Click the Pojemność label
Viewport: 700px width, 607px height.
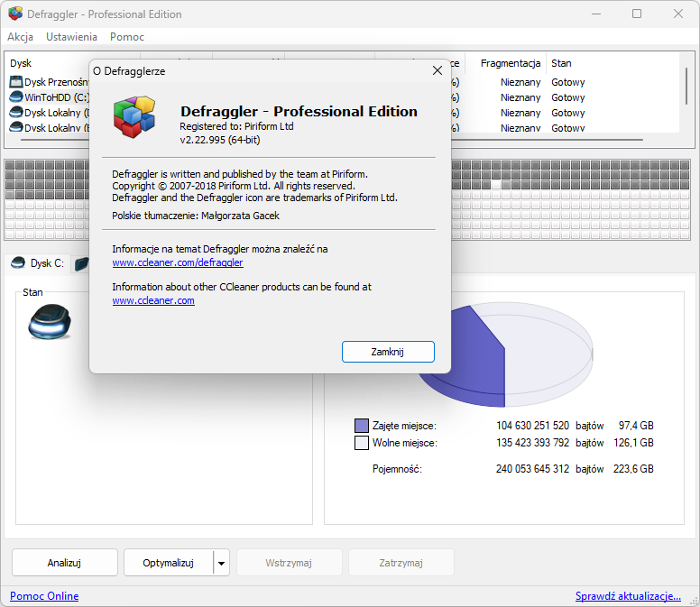coord(397,469)
